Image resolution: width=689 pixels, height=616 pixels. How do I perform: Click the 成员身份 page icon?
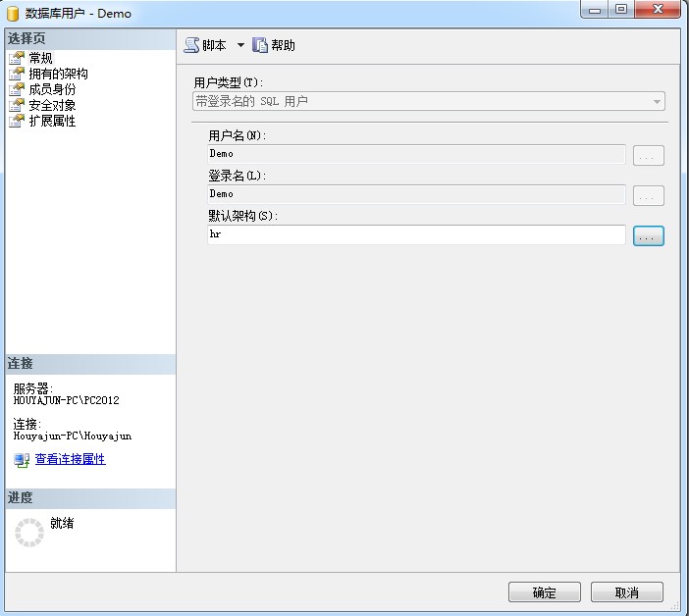(x=17, y=89)
